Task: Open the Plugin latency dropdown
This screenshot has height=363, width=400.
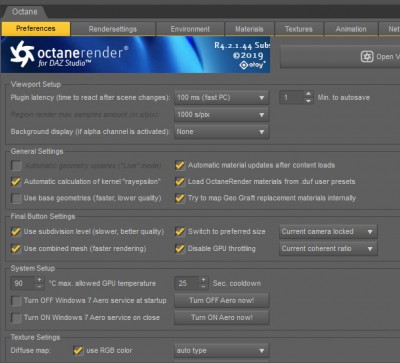Action: (222, 98)
